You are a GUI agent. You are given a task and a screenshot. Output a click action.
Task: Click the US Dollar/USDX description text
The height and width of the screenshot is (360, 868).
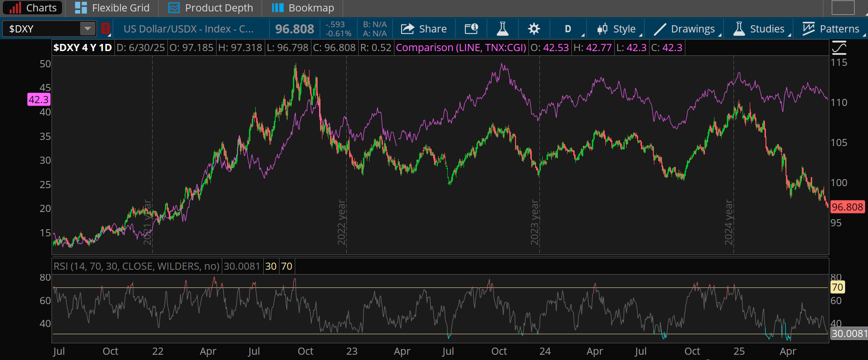(188, 29)
